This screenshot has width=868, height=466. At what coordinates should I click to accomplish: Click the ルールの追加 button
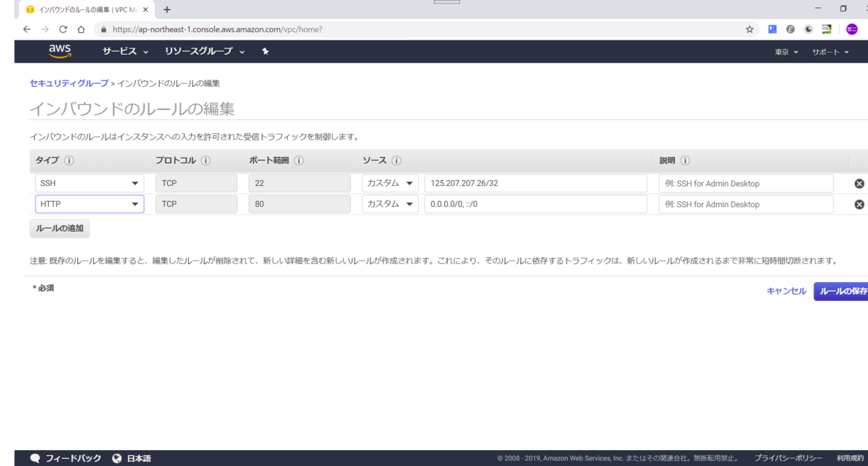point(59,228)
